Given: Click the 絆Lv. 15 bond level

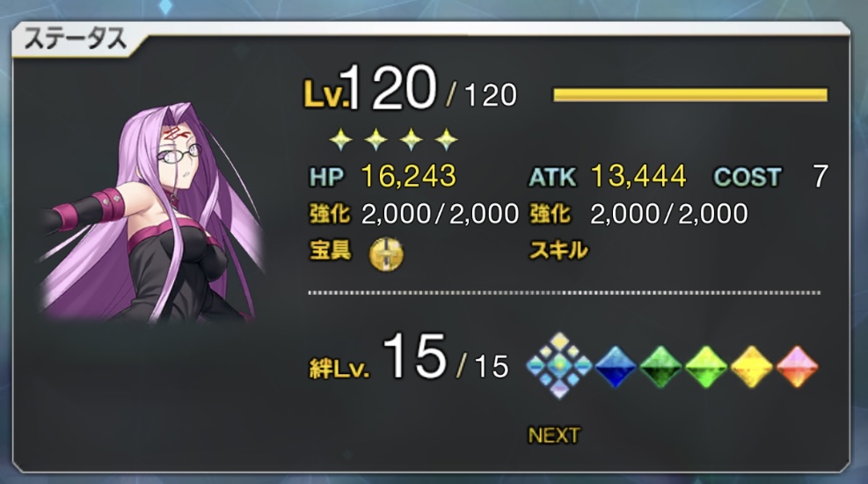Looking at the screenshot, I should 409,359.
